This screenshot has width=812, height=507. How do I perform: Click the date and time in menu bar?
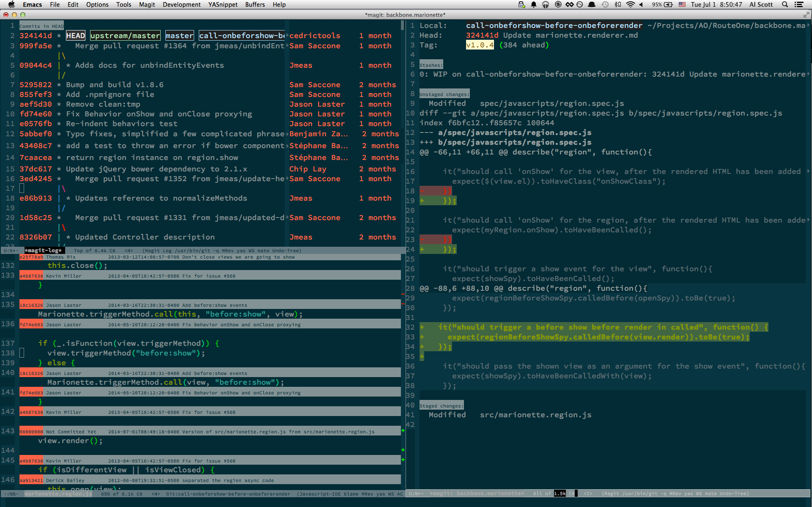716,5
